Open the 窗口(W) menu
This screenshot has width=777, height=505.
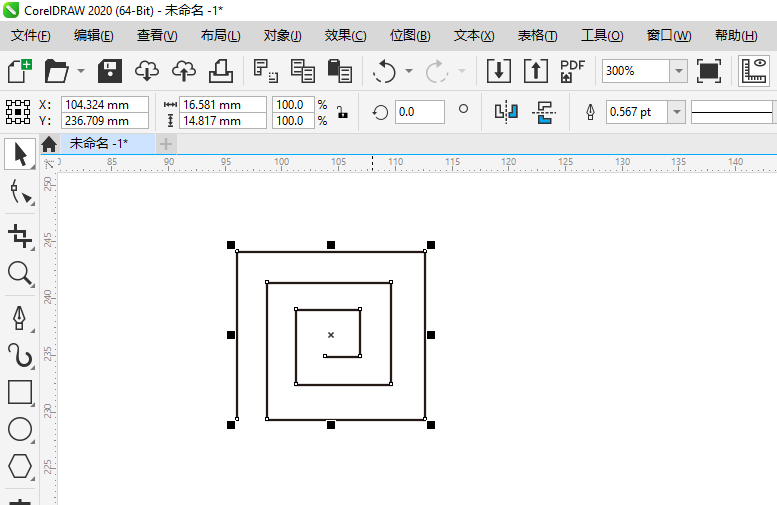tap(669, 36)
